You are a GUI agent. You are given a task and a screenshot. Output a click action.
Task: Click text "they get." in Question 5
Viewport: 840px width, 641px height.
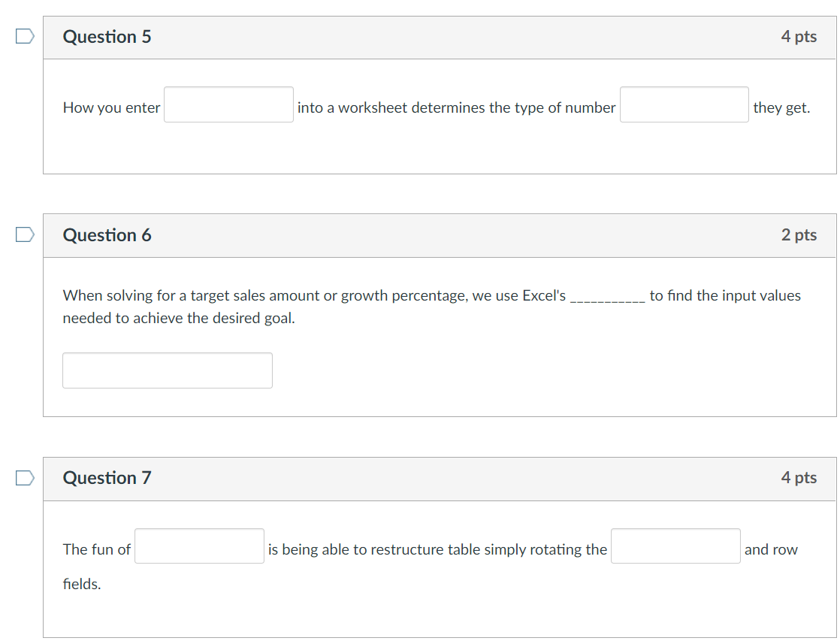[781, 107]
